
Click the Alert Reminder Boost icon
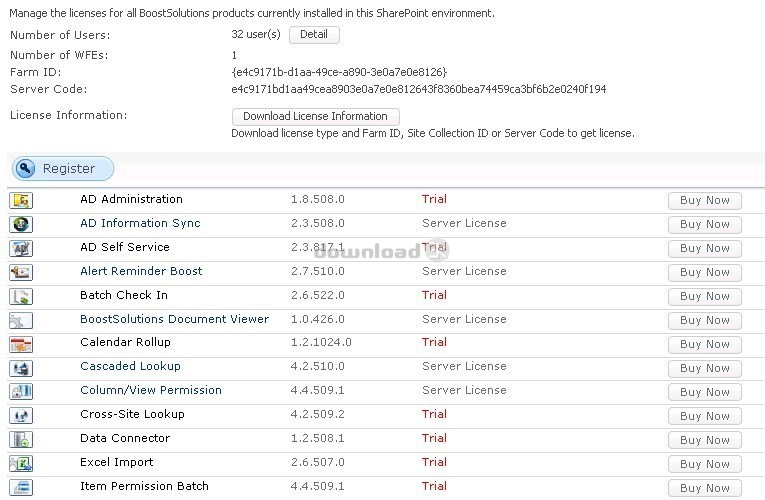(21, 272)
